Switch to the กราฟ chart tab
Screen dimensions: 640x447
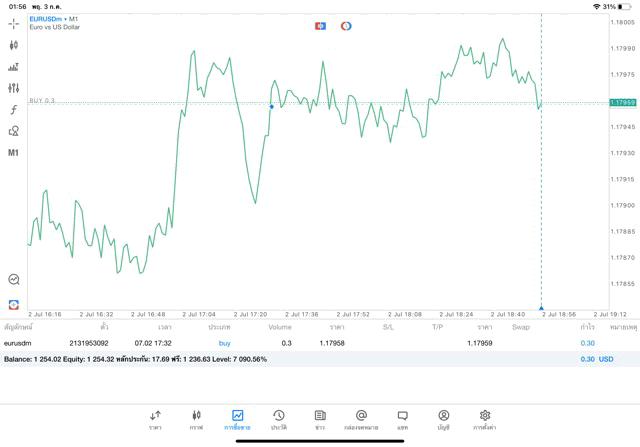tap(196, 419)
